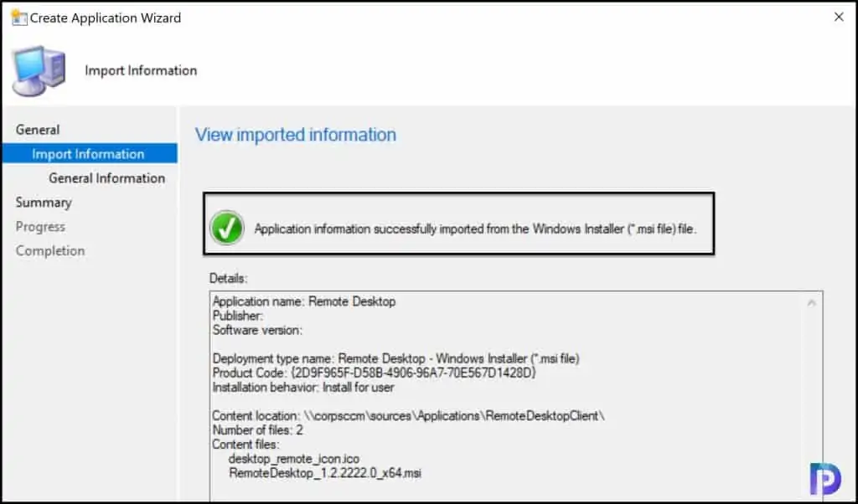Viewport: 858px width, 504px height.
Task: Click the Product Code GUID line
Action: 375,373
